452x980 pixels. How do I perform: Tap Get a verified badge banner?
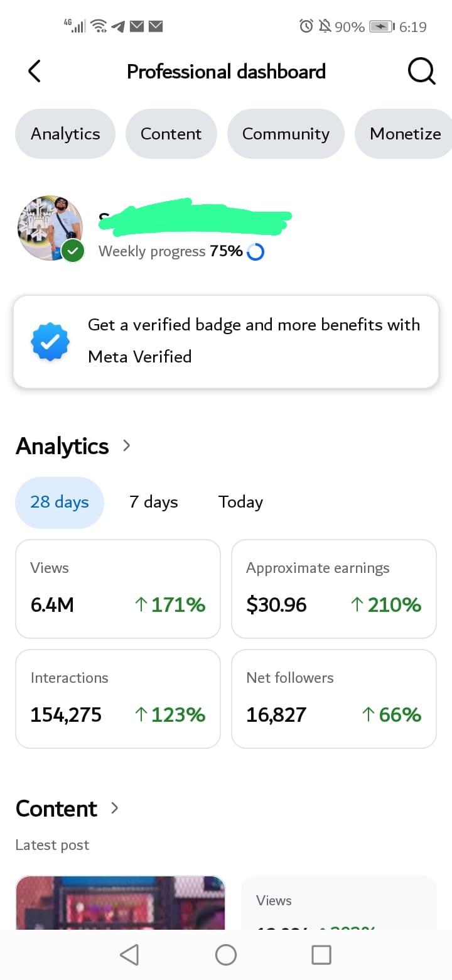pyautogui.click(x=226, y=341)
